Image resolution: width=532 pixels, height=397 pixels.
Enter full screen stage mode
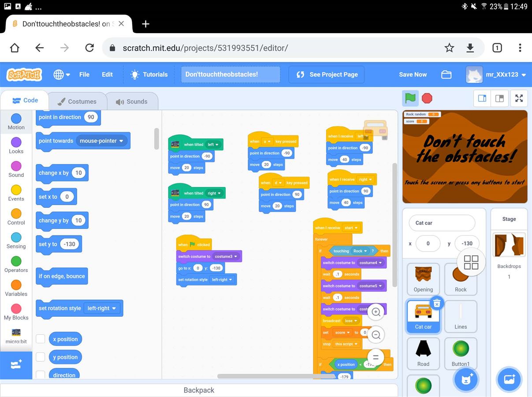[x=519, y=98]
